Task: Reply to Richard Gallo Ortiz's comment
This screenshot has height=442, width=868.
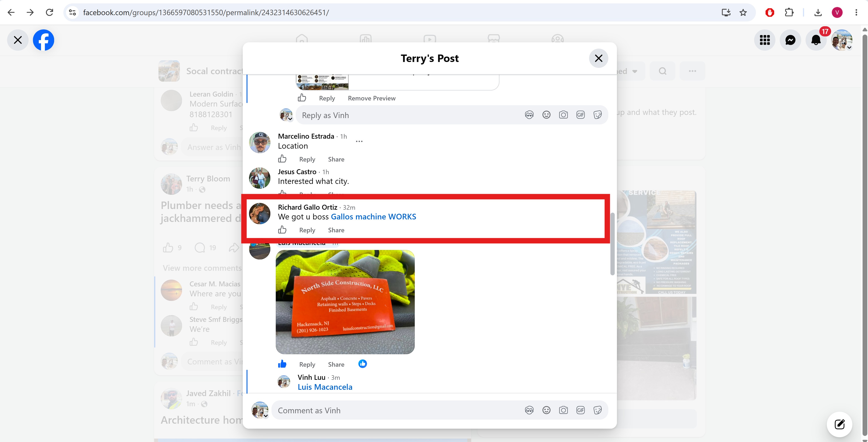Action: coord(307,230)
